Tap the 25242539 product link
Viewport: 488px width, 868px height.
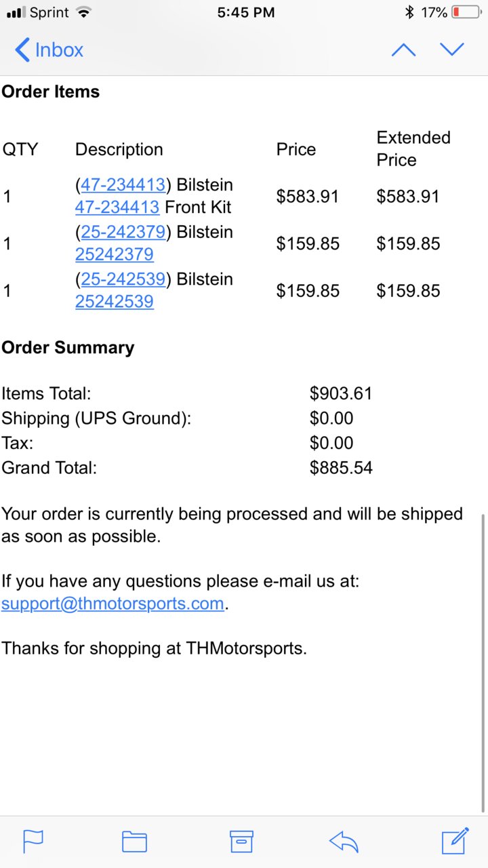point(115,301)
